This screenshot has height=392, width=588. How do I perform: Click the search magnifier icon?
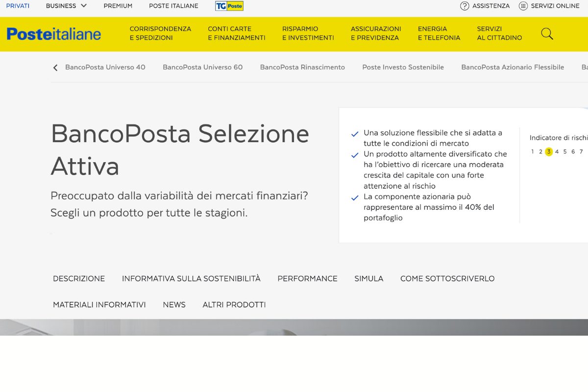tap(547, 34)
